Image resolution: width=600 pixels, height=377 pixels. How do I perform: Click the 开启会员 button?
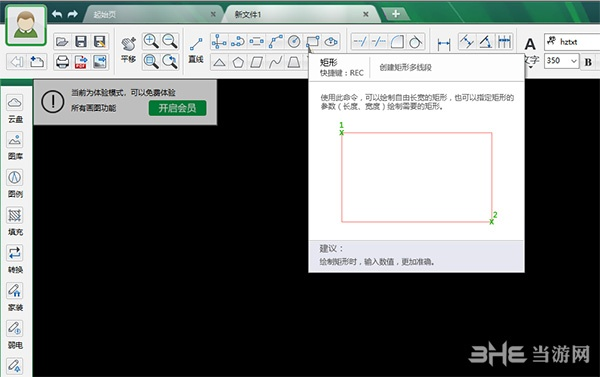(x=178, y=108)
